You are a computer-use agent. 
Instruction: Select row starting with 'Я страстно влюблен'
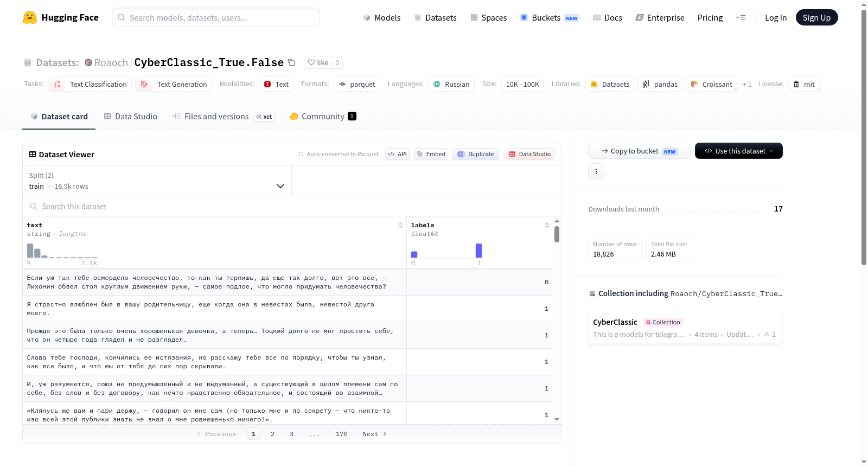pos(288,309)
